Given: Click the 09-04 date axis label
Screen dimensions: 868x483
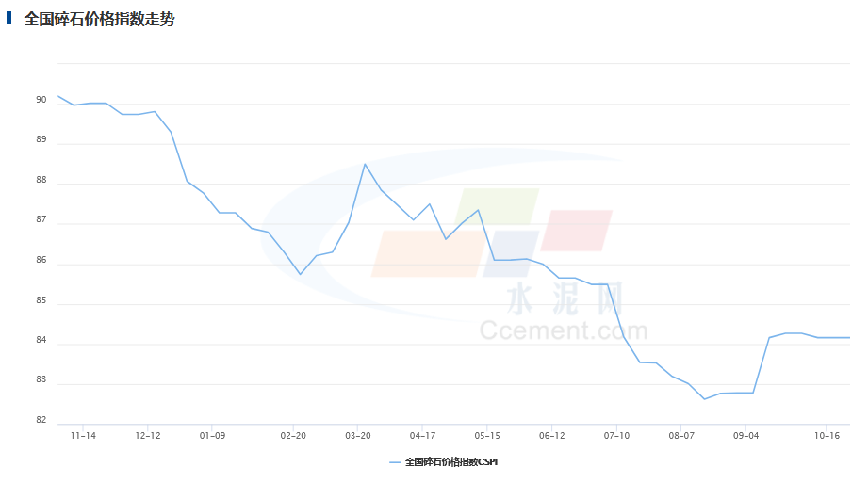Looking at the screenshot, I should (x=745, y=436).
